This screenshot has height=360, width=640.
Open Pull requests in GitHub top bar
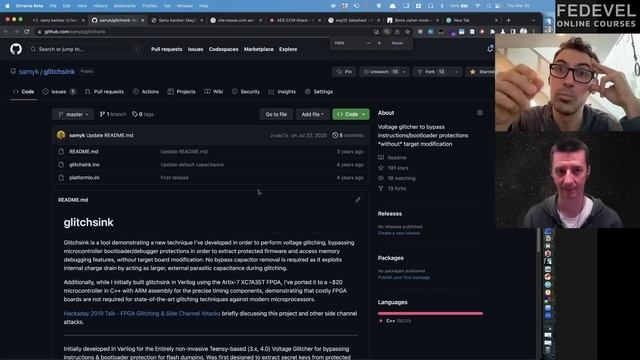click(x=167, y=49)
